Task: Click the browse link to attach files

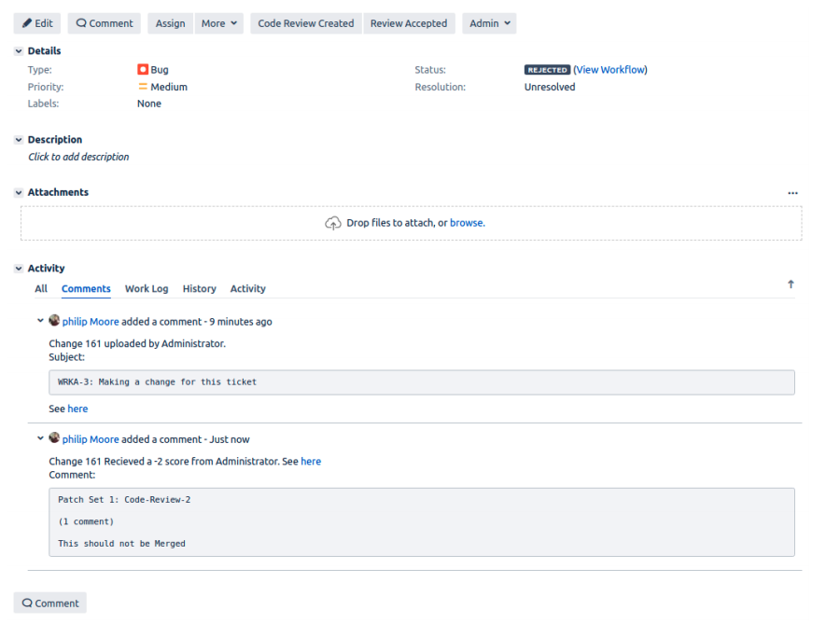Action: pyautogui.click(x=465, y=223)
